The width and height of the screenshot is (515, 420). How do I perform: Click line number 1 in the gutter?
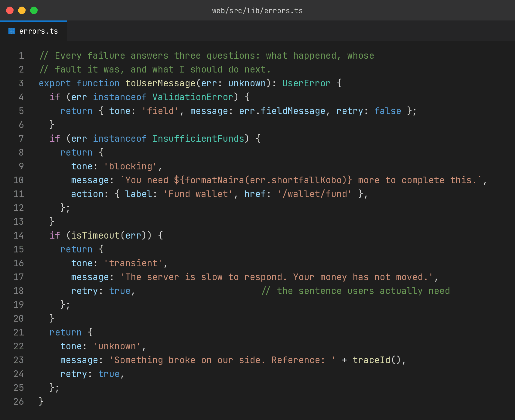click(x=21, y=56)
